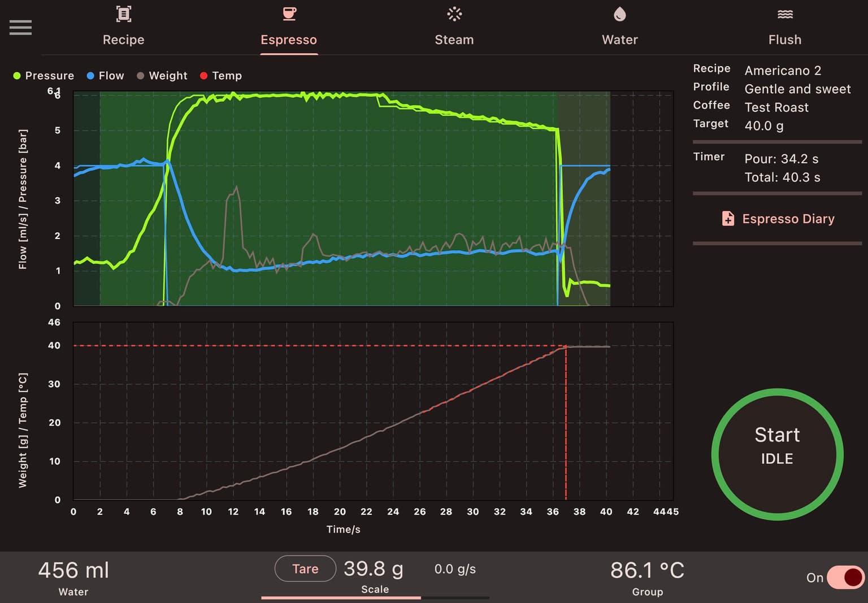This screenshot has width=868, height=603.
Task: Click the 456 ml water level
Action: click(73, 570)
